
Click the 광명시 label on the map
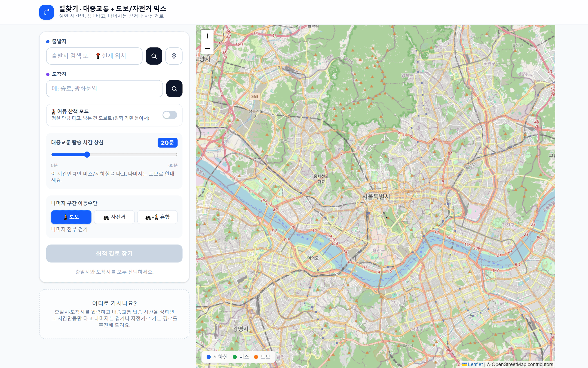240,329
